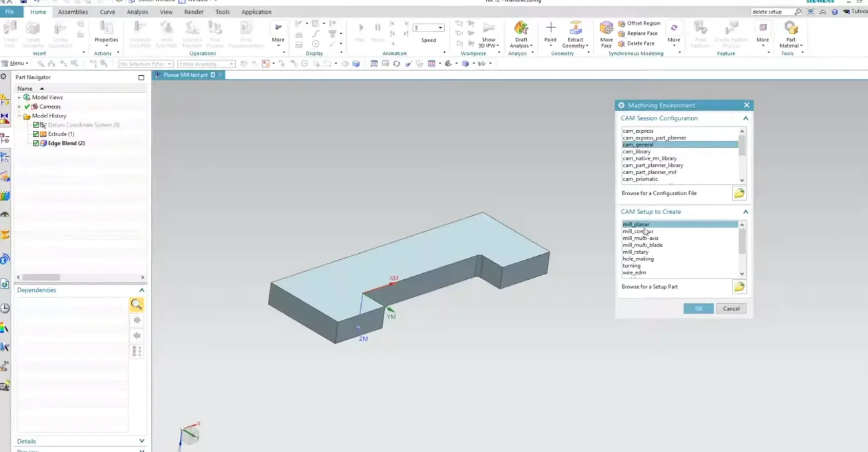Expand the Model Views tree node
Viewport: 868px width, 452px height.
point(19,97)
